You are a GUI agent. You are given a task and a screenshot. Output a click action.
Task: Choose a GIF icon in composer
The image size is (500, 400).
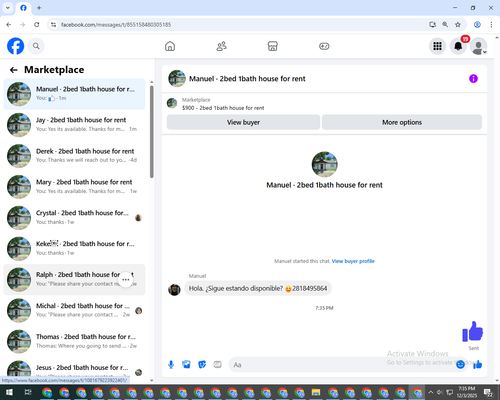(217, 365)
